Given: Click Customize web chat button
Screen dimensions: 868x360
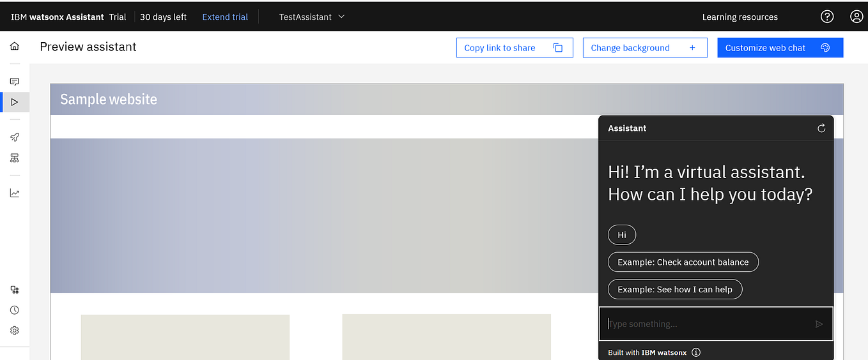Looking at the screenshot, I should [x=780, y=48].
